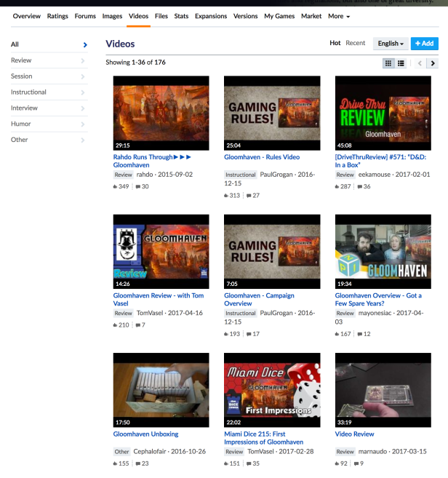Select All category in sidebar

tap(49, 44)
